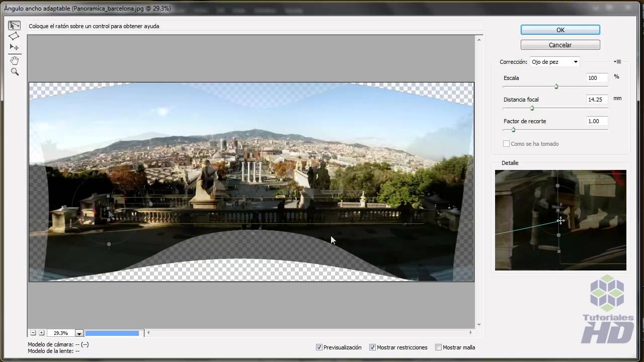Image resolution: width=644 pixels, height=362 pixels.
Task: Select the Move tool
Action: pyautogui.click(x=14, y=47)
